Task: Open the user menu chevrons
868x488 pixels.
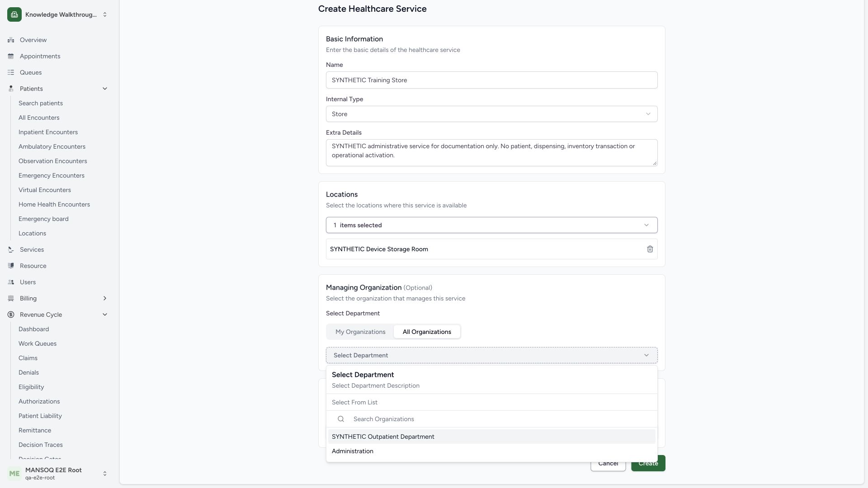Action: tap(105, 474)
